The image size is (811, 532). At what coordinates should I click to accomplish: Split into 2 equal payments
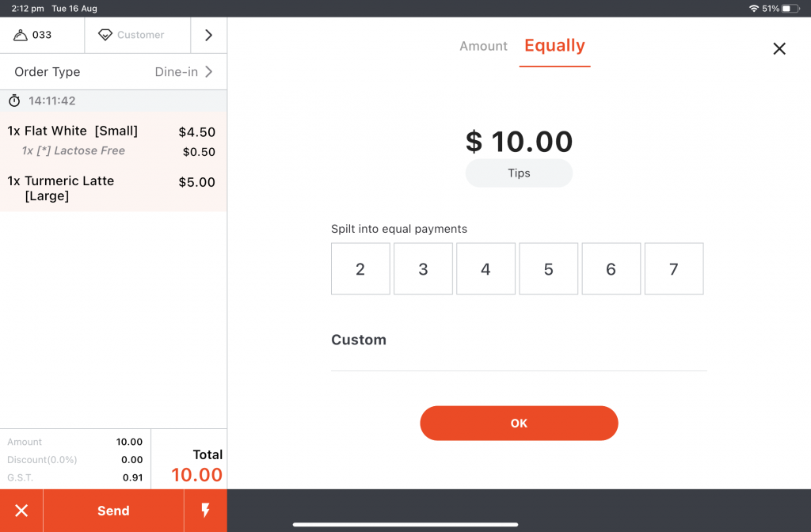(x=360, y=269)
